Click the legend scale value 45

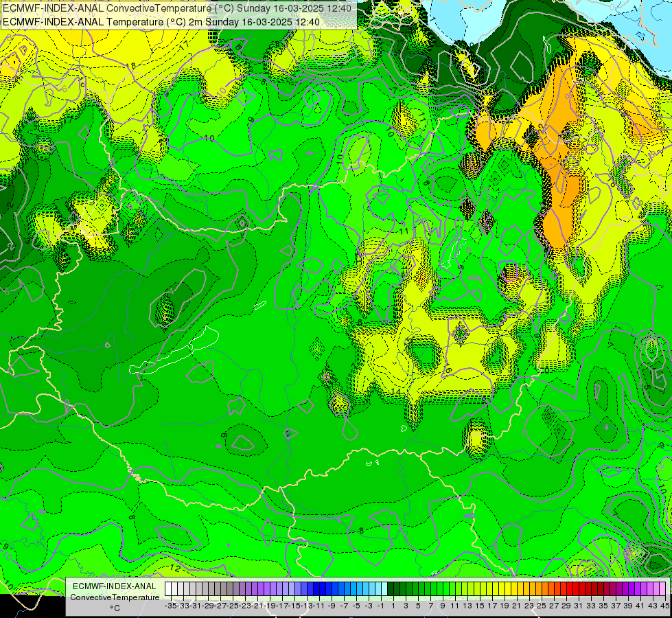coord(664,606)
